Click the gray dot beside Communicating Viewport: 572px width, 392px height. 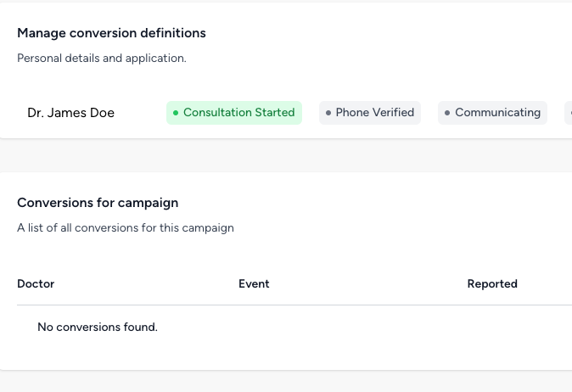coord(447,113)
